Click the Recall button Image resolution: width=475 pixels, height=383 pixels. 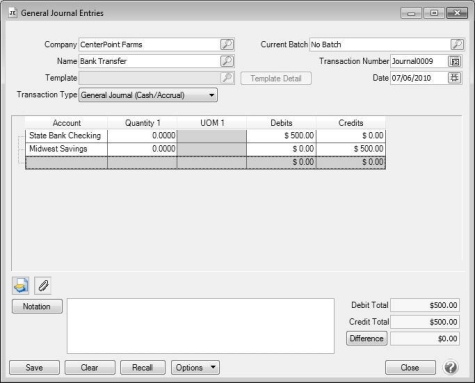(143, 367)
